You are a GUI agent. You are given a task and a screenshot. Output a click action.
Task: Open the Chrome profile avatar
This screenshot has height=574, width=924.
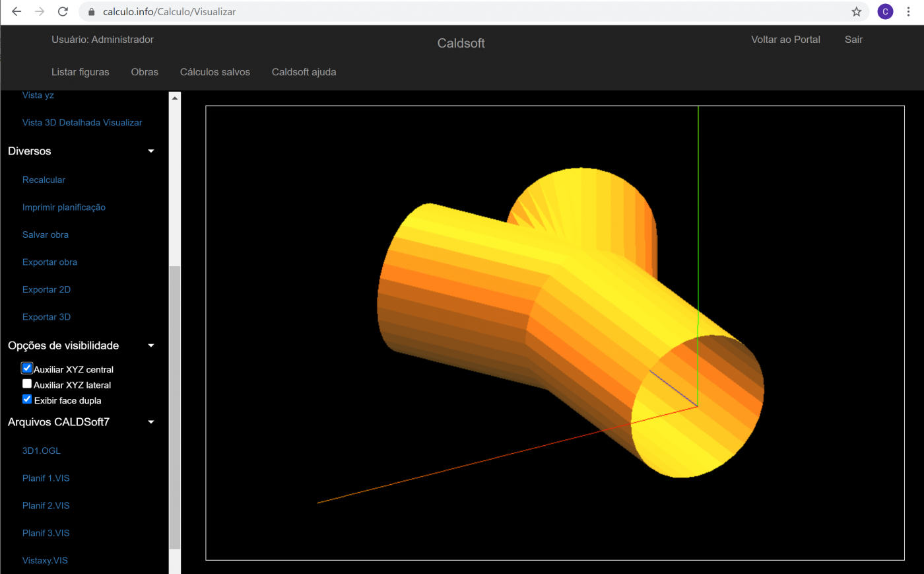(x=885, y=12)
